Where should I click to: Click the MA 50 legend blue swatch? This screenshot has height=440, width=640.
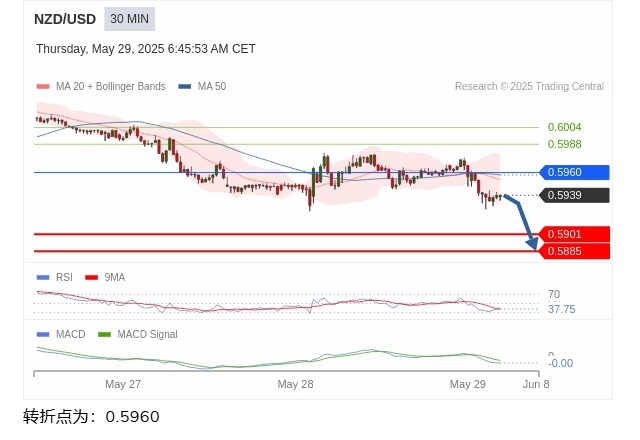click(184, 87)
